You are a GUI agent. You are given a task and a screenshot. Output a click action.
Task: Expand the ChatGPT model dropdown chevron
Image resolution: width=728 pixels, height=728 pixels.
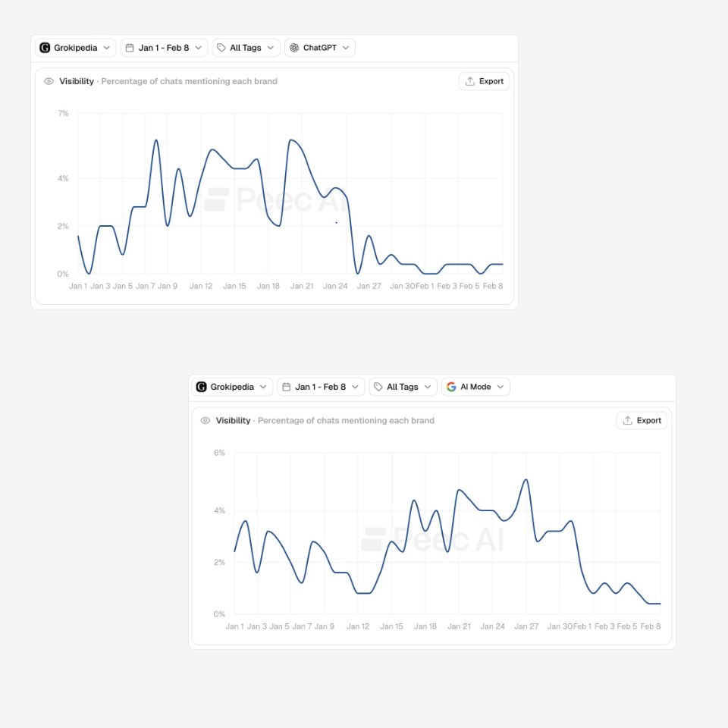click(346, 48)
